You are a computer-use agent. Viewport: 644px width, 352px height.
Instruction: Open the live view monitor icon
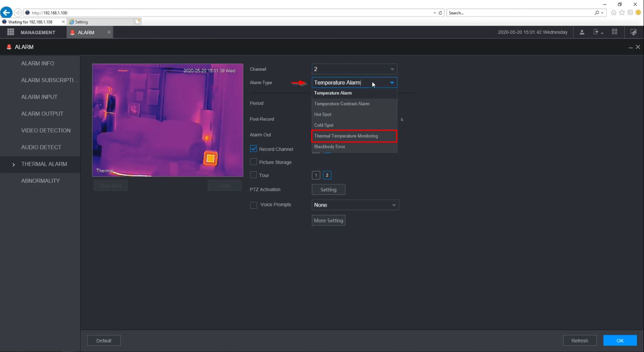(x=633, y=32)
